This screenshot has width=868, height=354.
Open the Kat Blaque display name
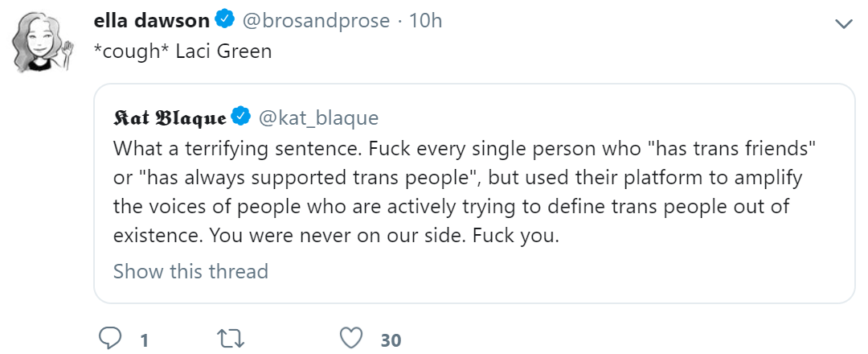point(170,118)
